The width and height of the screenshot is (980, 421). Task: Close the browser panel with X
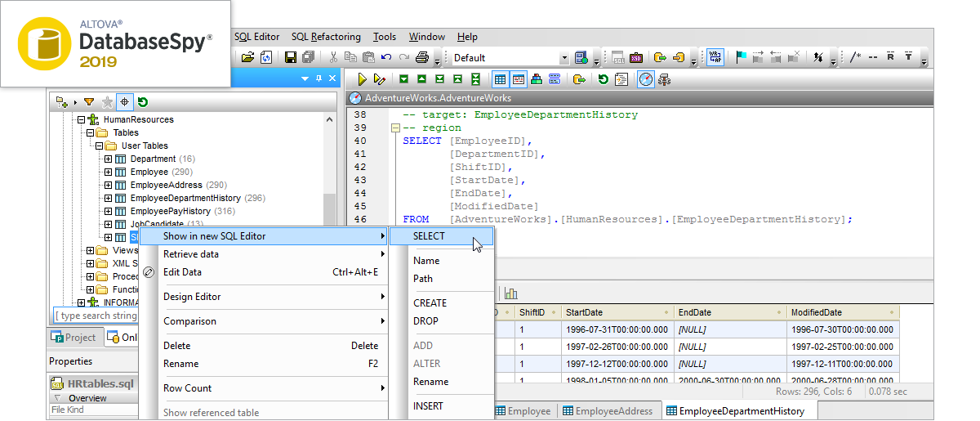click(x=332, y=78)
